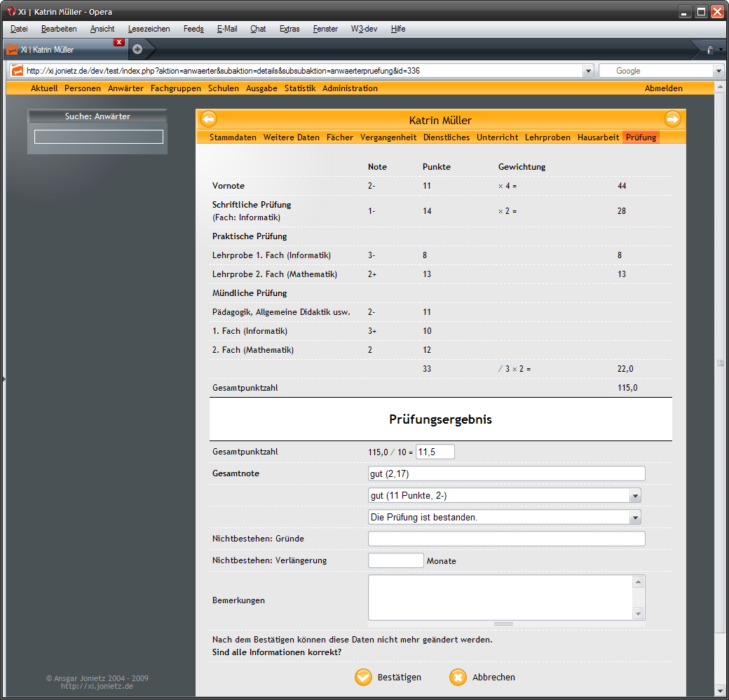This screenshot has height=700, width=729.
Task: Click the Gesamtpunktzahl value 115,0
Action: [x=627, y=388]
